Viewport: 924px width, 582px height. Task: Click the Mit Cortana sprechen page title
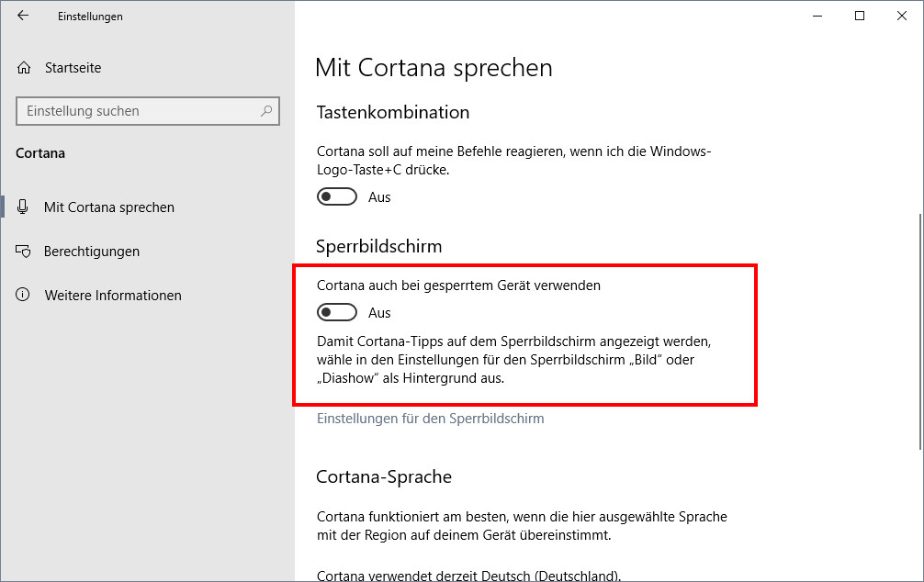tap(434, 68)
